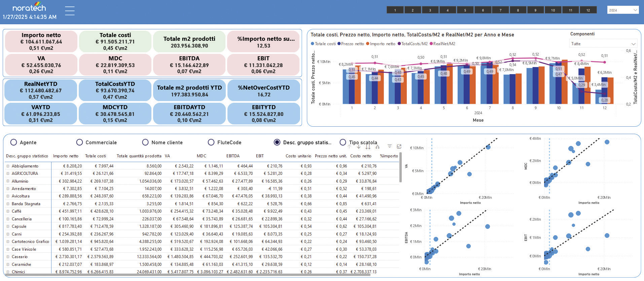Viewport: 644px width, 281px height.
Task: Choose the FluteCode radio option
Action: [x=211, y=142]
